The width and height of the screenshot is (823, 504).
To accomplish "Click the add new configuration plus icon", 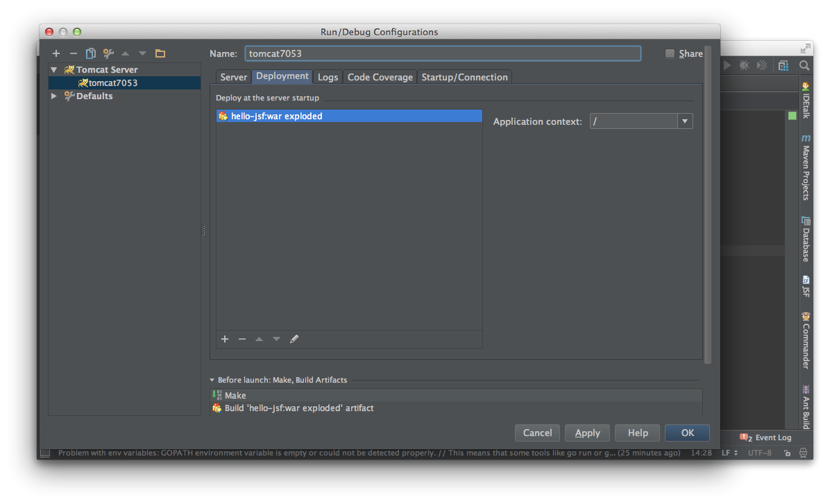I will (x=56, y=53).
